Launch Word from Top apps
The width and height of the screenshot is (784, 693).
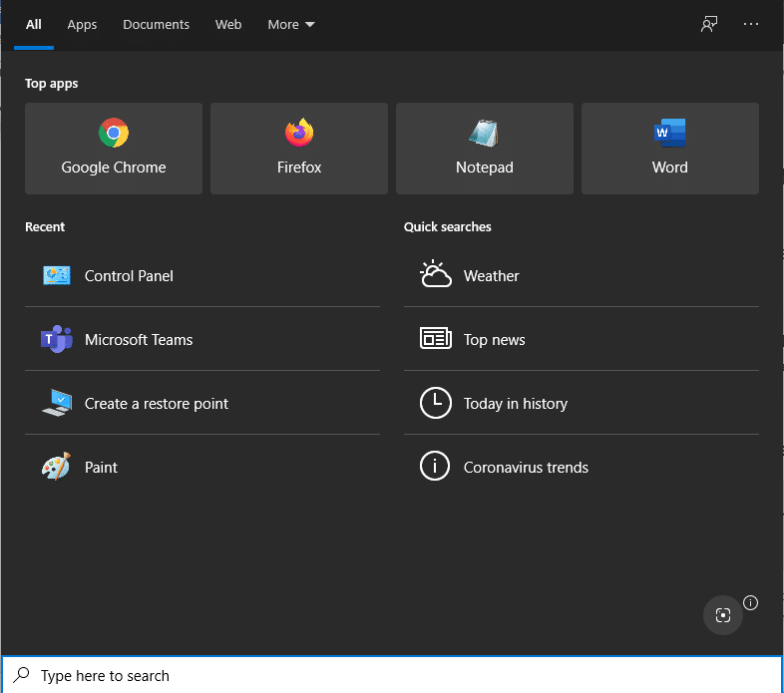pos(670,149)
